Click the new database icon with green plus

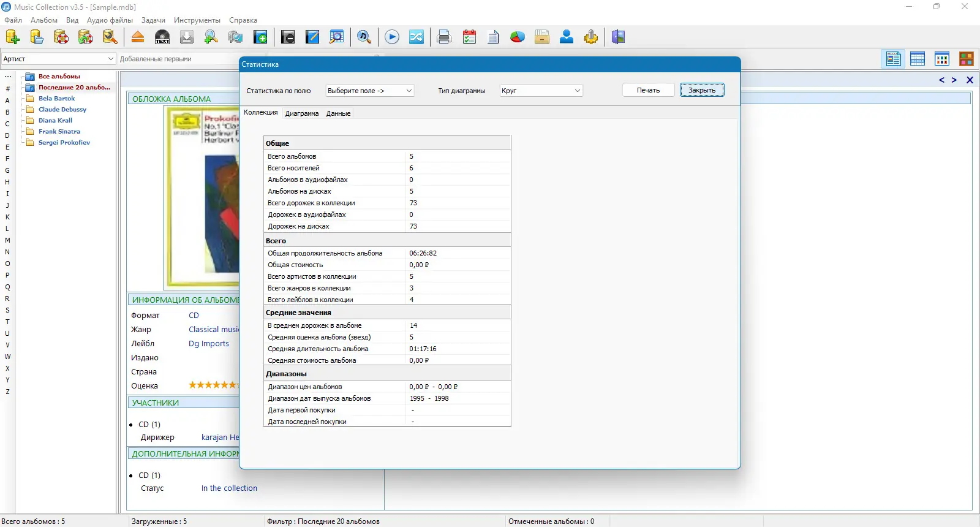pos(12,37)
